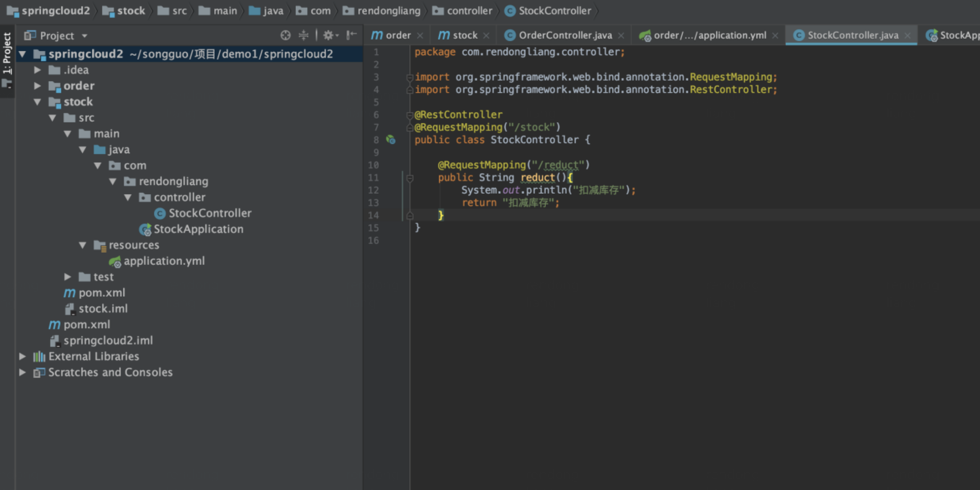Click line number 16 in gutter
The height and width of the screenshot is (490, 980).
tap(373, 240)
